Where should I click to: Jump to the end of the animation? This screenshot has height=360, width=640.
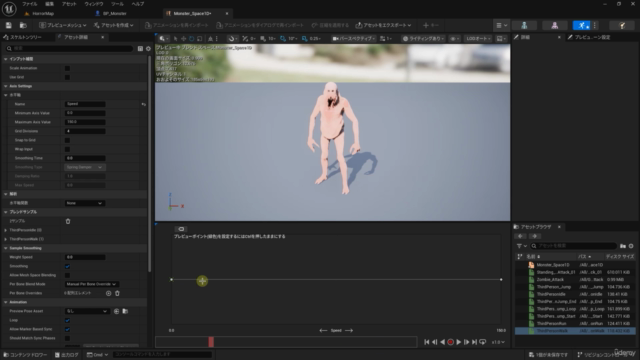click(x=474, y=342)
